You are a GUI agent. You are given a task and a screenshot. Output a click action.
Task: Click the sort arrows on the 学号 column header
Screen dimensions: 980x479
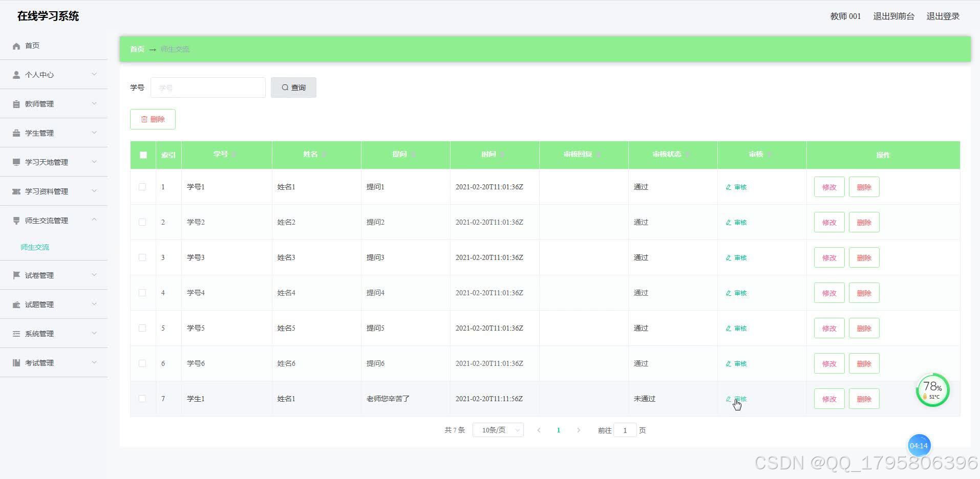point(233,155)
